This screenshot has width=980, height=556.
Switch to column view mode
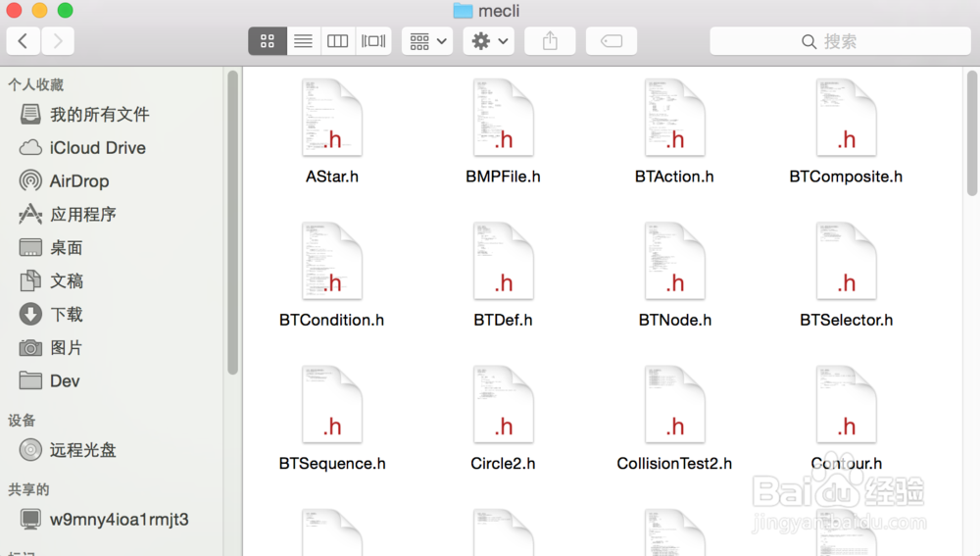(337, 41)
